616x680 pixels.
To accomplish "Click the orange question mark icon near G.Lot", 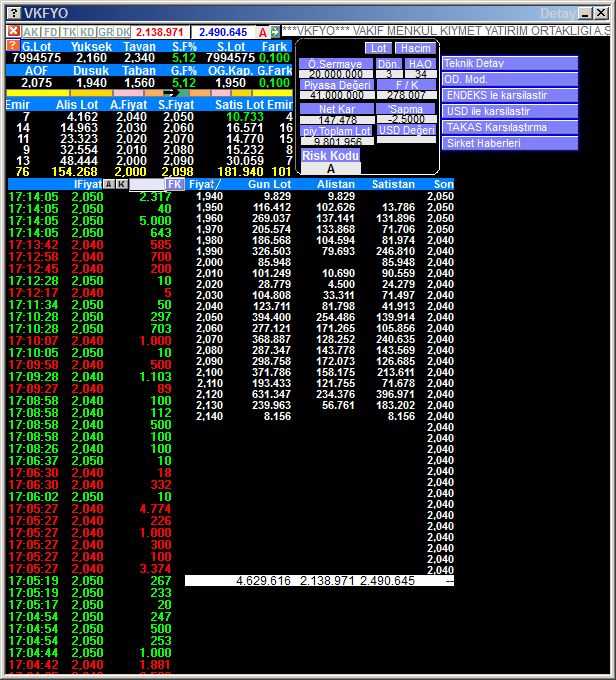I will [13, 46].
